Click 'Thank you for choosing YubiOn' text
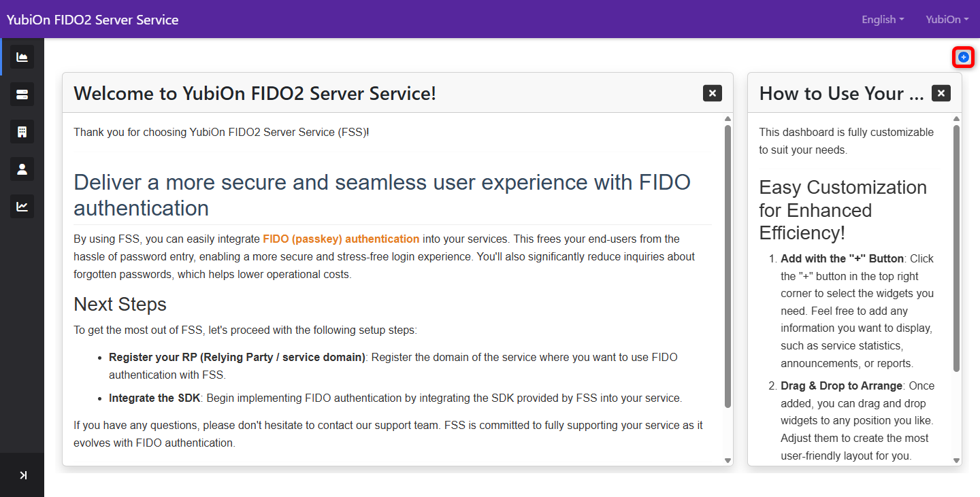 (x=221, y=132)
